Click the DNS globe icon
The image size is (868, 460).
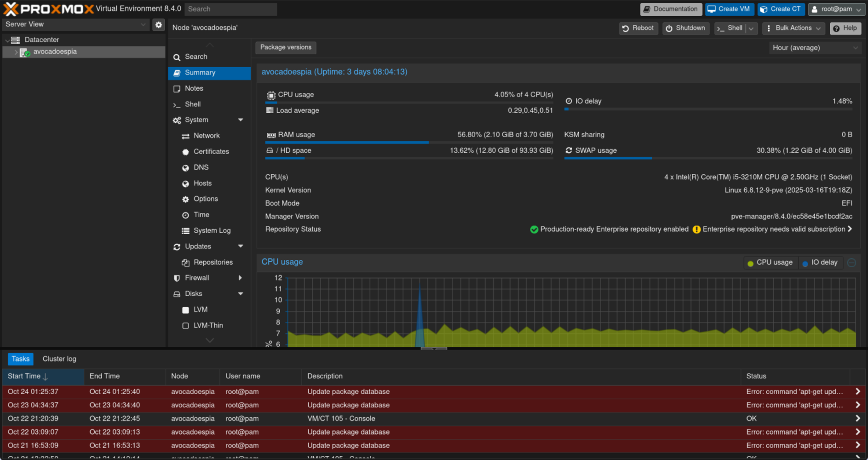(x=185, y=167)
